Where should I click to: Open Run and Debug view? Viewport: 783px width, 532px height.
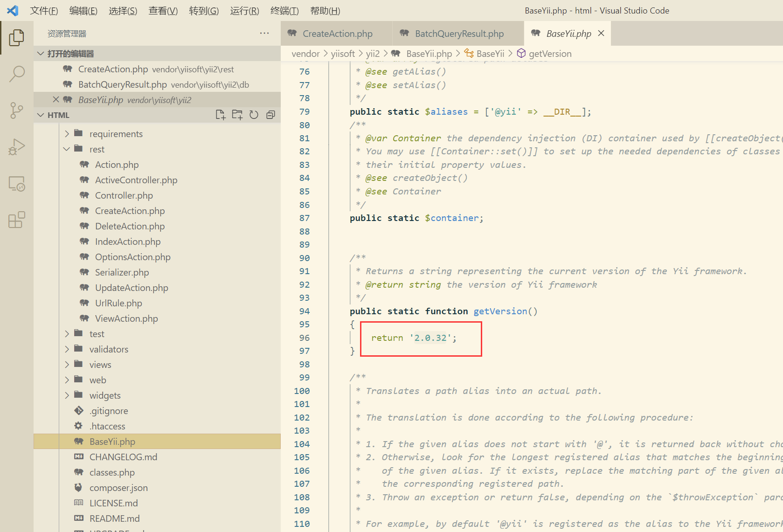pos(17,147)
